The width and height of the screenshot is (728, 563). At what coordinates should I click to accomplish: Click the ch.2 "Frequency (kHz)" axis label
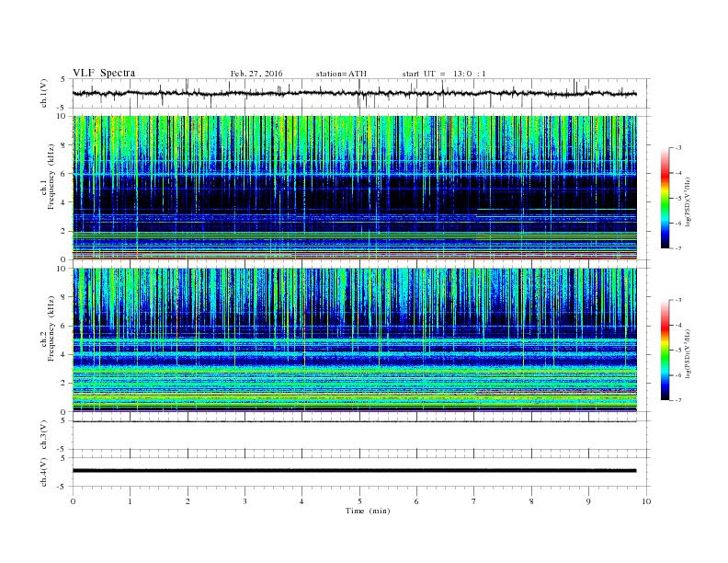click(x=51, y=328)
